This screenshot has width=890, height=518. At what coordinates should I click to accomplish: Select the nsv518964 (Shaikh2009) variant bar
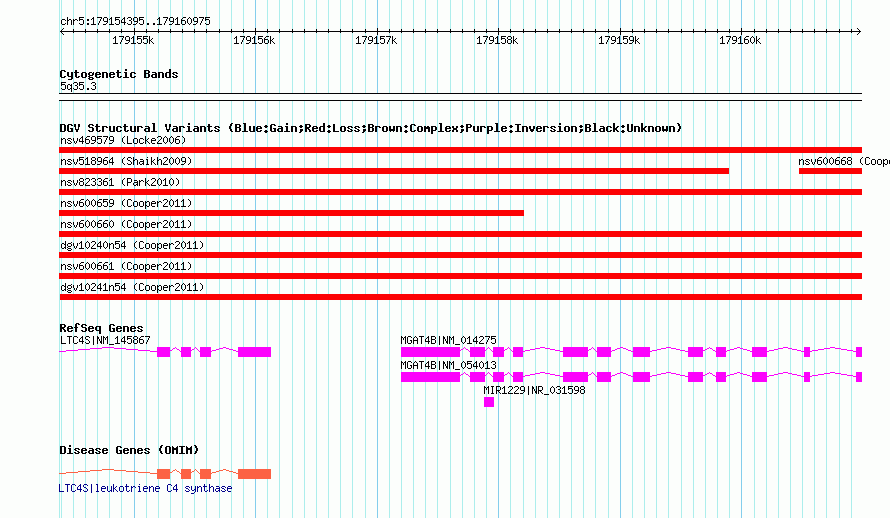[394, 171]
